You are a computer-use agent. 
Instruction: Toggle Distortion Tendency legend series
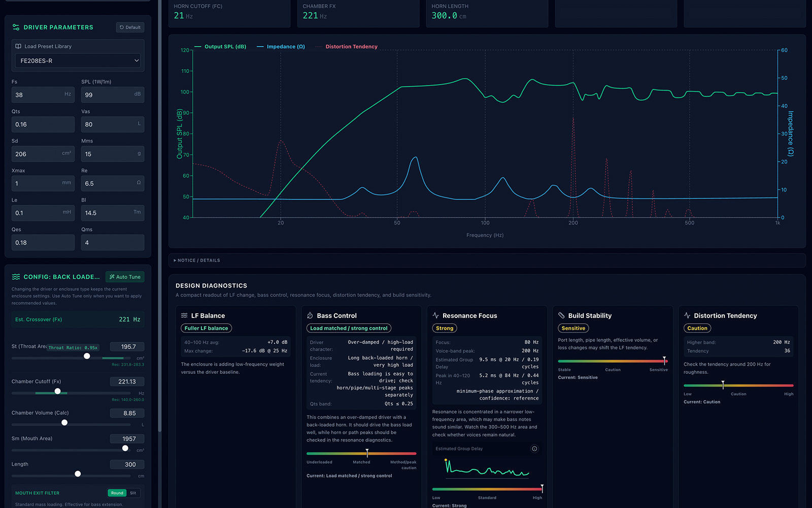(x=346, y=47)
